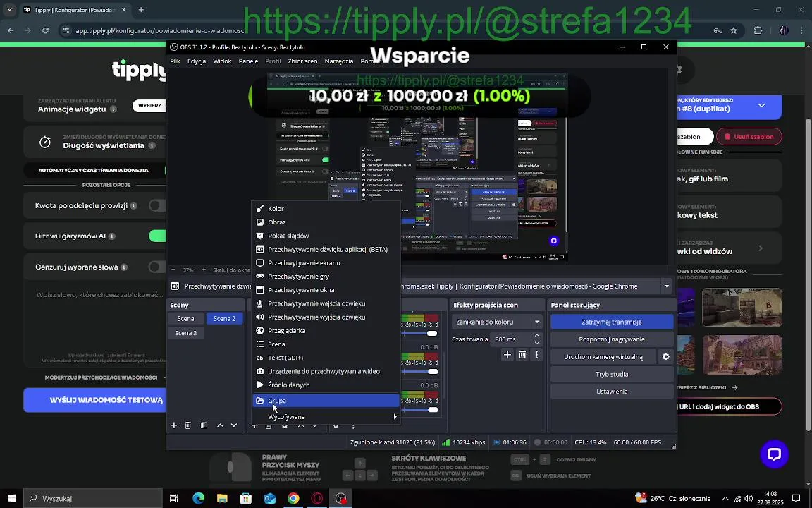Click Tryb studia button
Image resolution: width=812 pixels, height=508 pixels.
(x=612, y=374)
